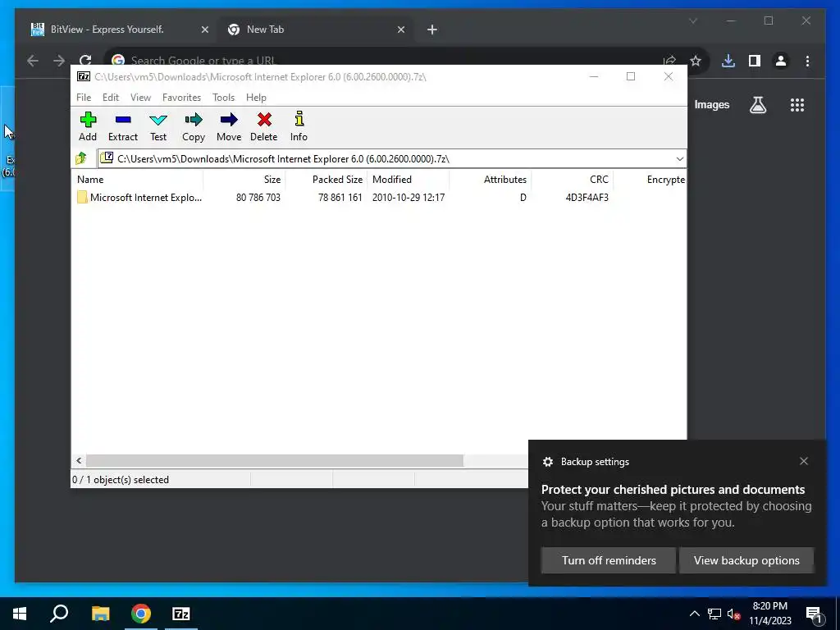840x630 pixels.
Task: Click the horizontal scrollbar thumb in file list
Action: pos(275,461)
